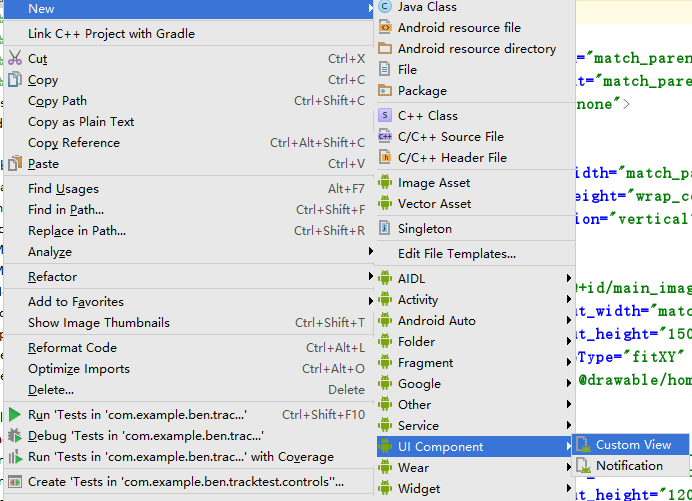Expand the Refactor submenu arrow
Image resolution: width=692 pixels, height=501 pixels.
(x=369, y=277)
